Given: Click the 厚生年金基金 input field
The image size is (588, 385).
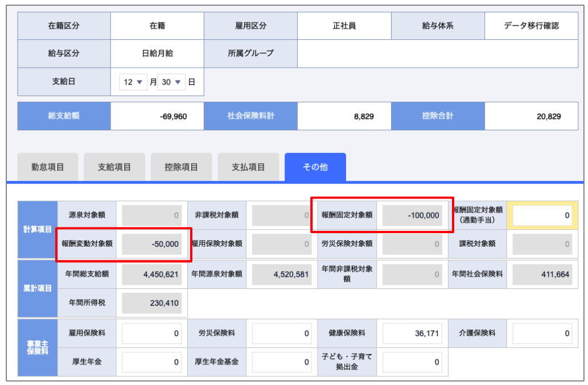Looking at the screenshot, I should click(282, 362).
